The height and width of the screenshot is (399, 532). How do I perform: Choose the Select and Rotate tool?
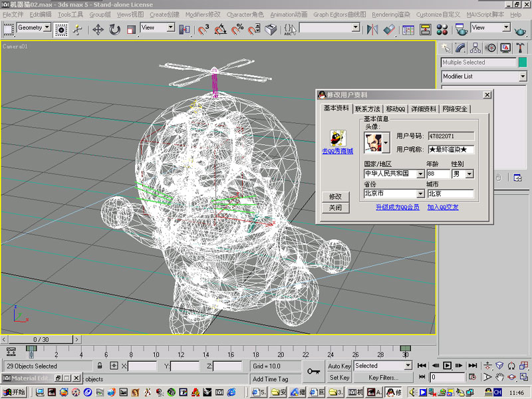point(114,30)
